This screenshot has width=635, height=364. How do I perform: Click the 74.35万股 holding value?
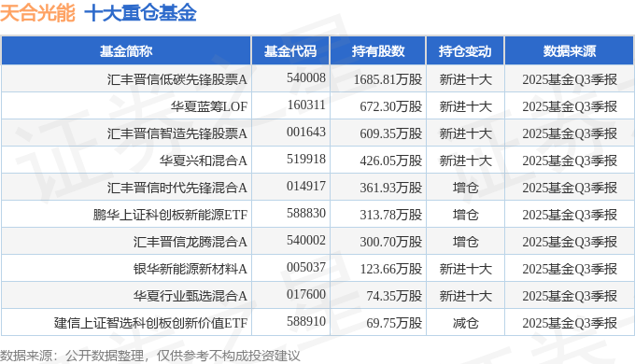pyautogui.click(x=394, y=296)
